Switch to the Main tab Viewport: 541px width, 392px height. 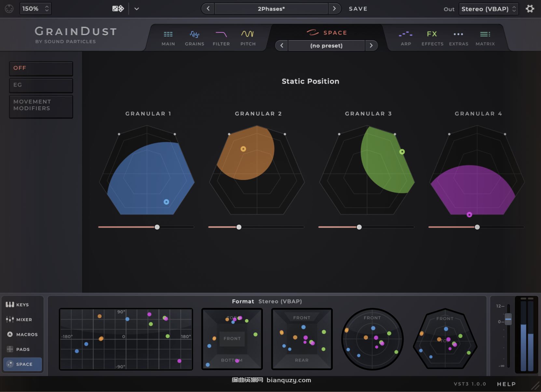168,38
